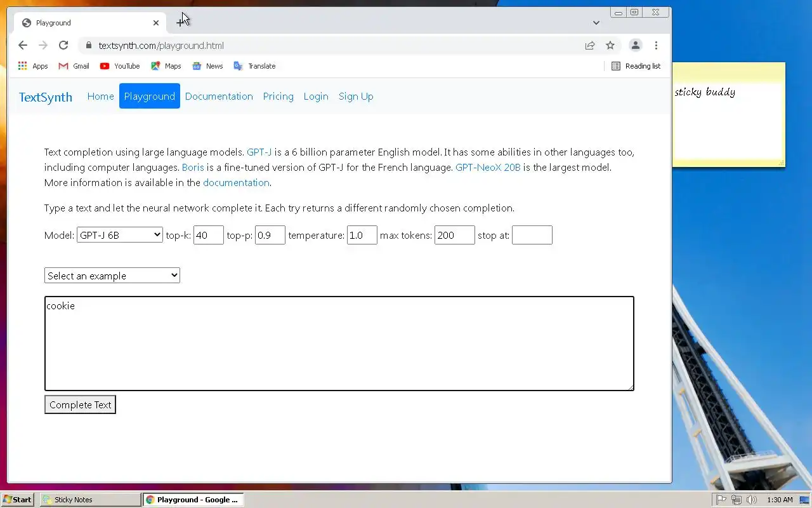Open a new tab with the plus button
Image resolution: width=812 pixels, height=508 pixels.
(180, 22)
